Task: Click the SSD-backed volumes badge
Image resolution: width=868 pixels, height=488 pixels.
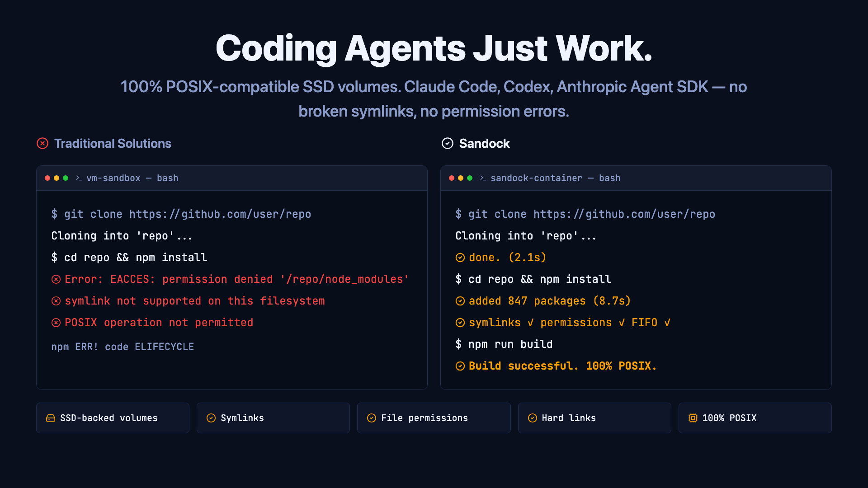Action: coord(113,418)
